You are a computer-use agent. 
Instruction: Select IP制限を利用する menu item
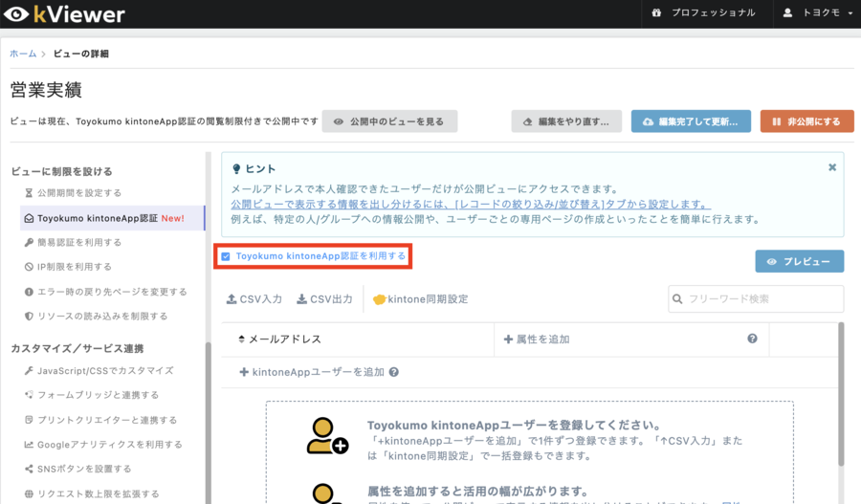68,267
